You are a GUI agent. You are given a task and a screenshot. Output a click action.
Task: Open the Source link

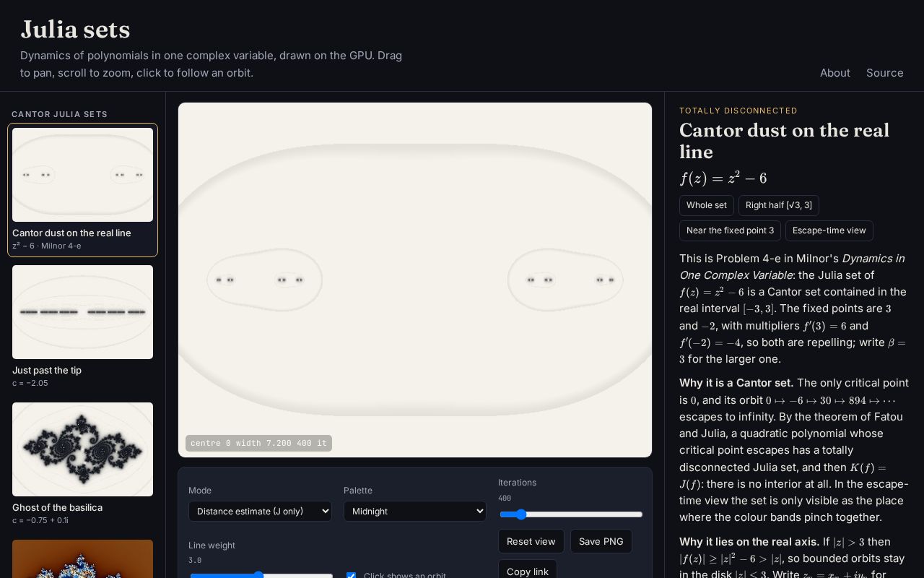885,73
